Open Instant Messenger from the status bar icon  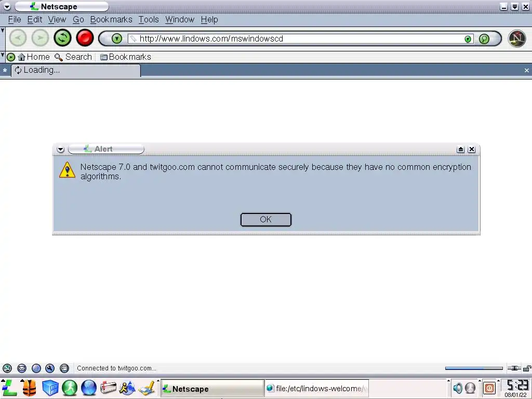[36, 368]
